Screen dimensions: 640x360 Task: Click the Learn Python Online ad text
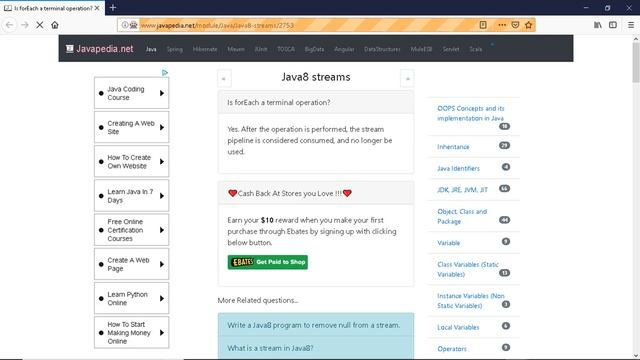click(127, 298)
